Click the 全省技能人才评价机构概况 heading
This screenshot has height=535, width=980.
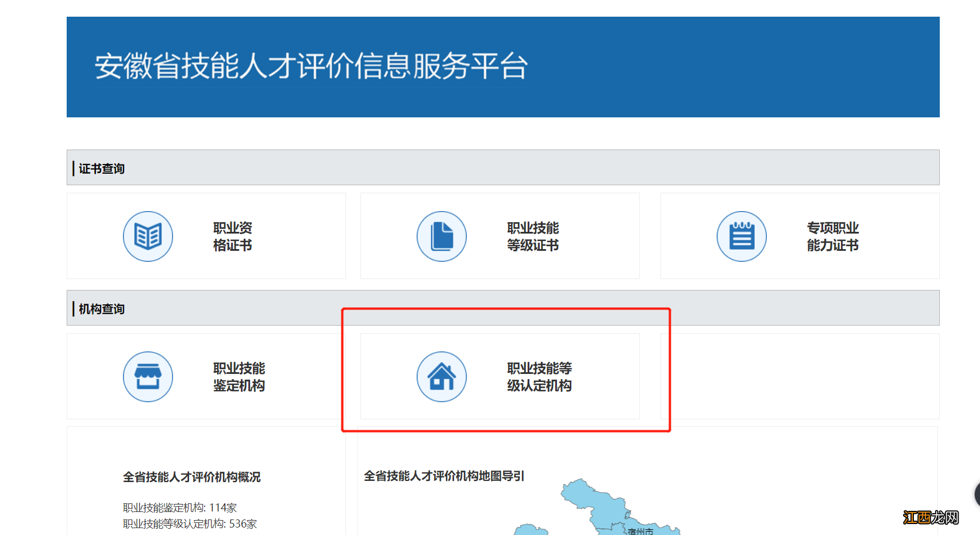[x=193, y=477]
